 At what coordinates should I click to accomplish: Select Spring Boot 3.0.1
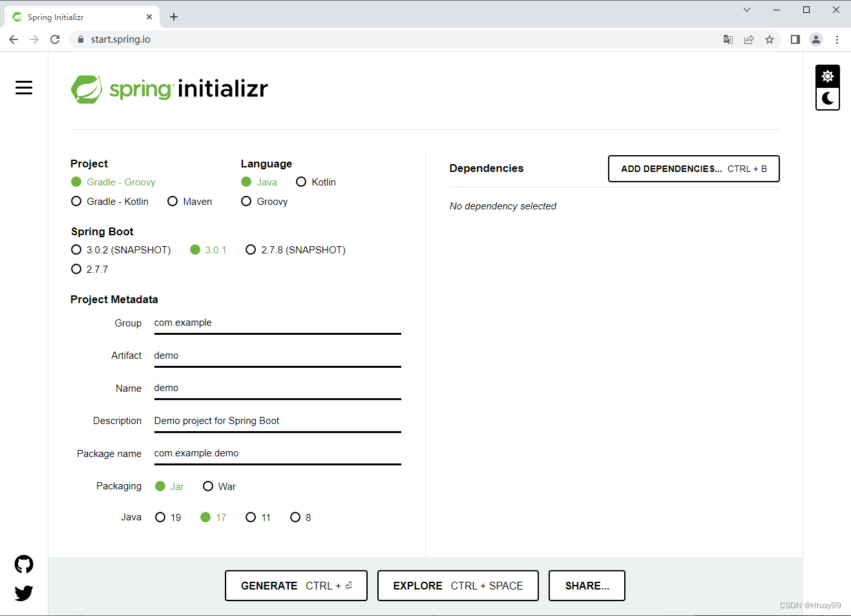pyautogui.click(x=208, y=250)
